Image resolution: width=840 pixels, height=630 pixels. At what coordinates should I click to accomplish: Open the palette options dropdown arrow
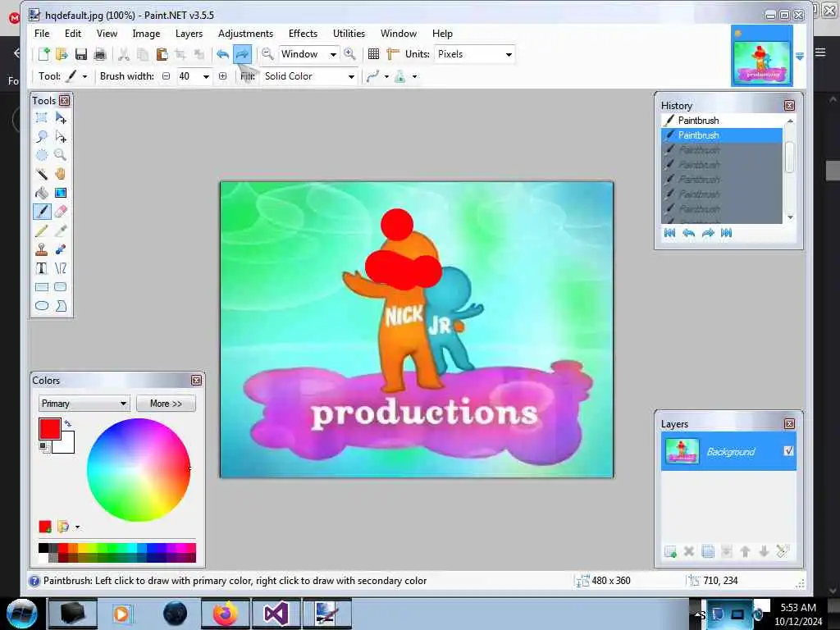(78, 527)
